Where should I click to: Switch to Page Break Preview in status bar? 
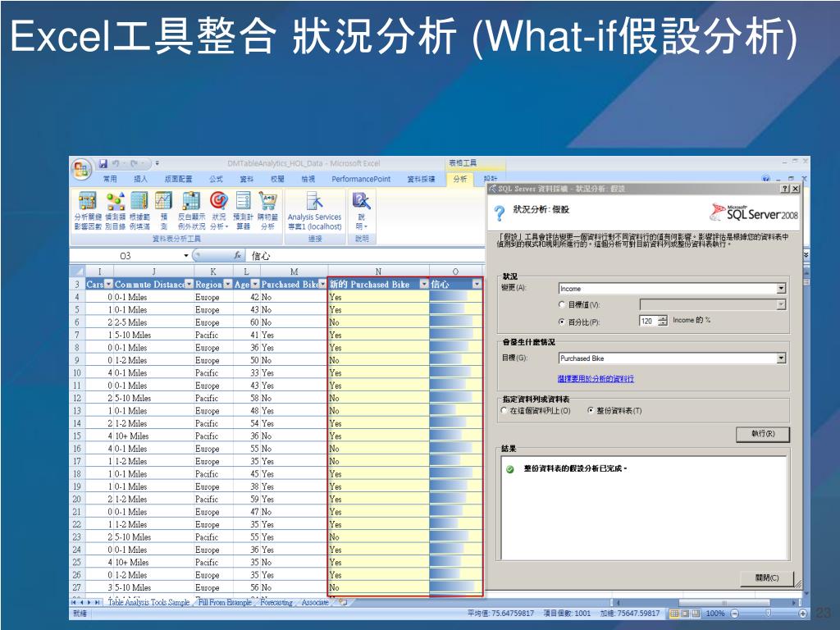pyautogui.click(x=696, y=614)
